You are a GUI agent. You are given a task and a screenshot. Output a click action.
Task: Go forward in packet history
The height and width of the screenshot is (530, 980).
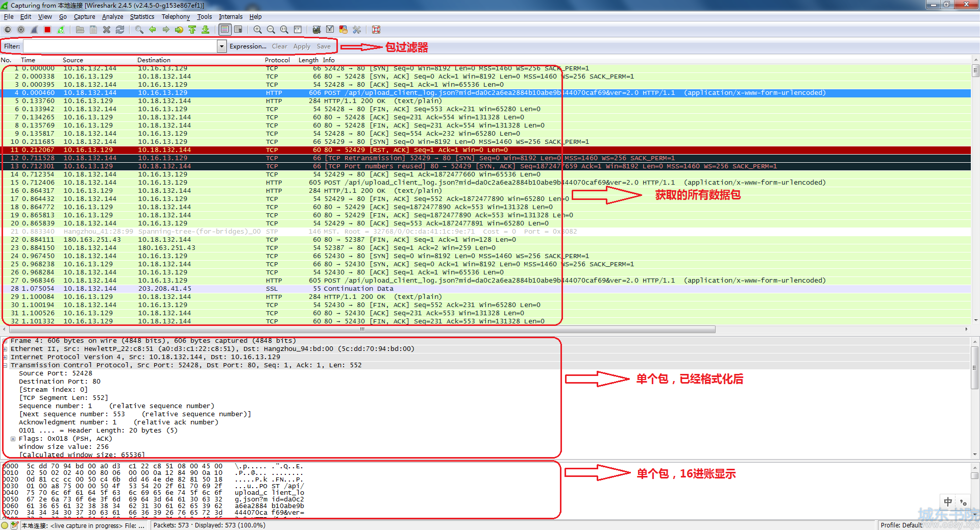click(x=165, y=30)
